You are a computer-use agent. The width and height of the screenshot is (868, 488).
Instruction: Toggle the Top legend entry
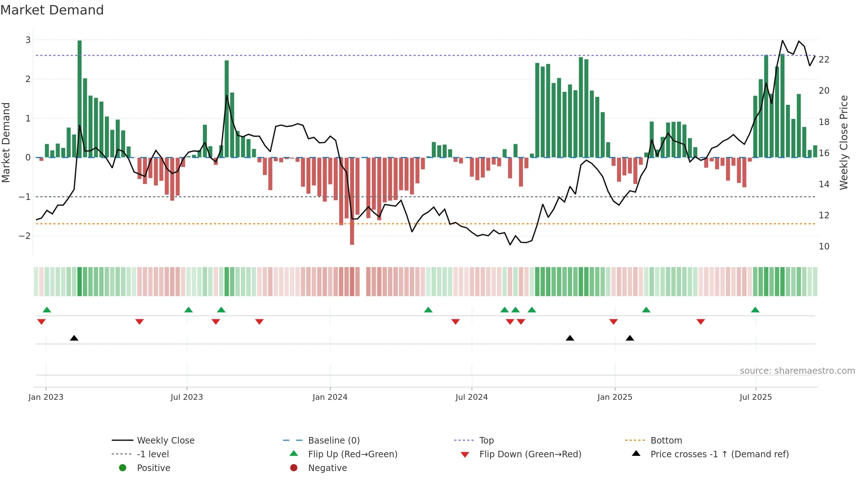474,440
